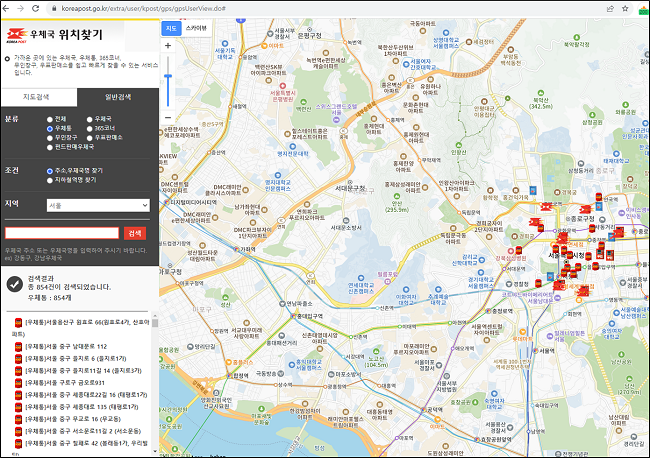
Task: Select 우표판매소 category radio button
Action: [89, 138]
